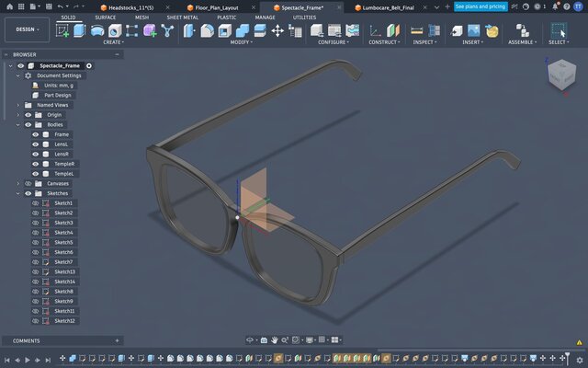The width and height of the screenshot is (588, 368).
Task: Hide the LensR body
Action: pos(35,154)
